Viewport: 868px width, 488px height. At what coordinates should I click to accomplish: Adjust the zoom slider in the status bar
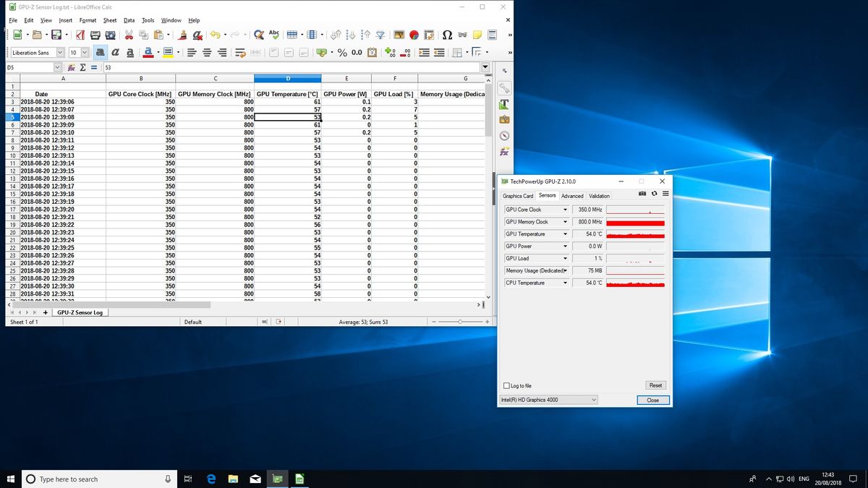point(461,322)
